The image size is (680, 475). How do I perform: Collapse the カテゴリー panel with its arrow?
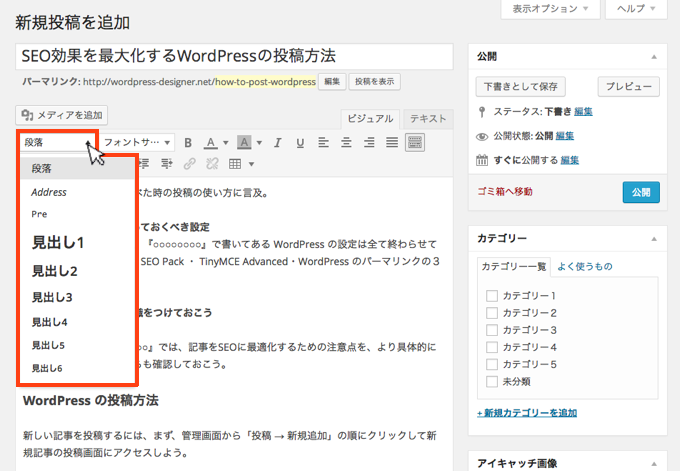point(654,239)
